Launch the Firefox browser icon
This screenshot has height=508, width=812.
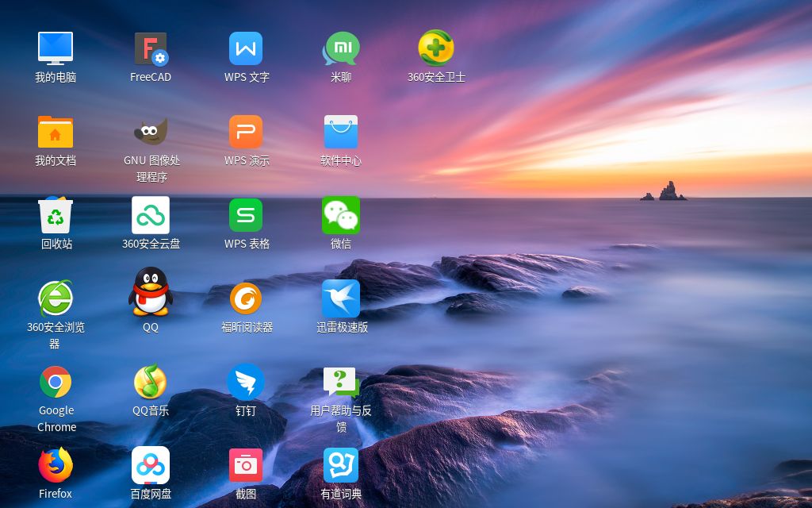(56, 465)
